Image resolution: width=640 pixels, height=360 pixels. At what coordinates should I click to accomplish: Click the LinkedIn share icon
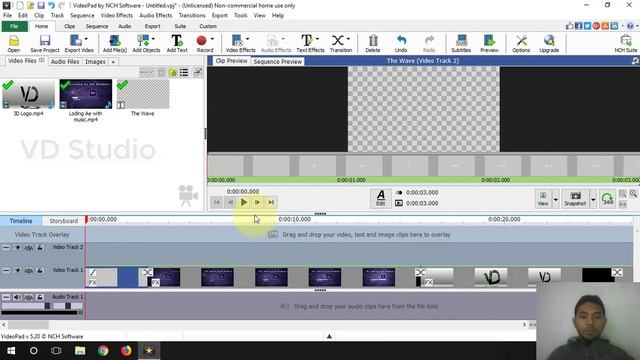coord(614,26)
